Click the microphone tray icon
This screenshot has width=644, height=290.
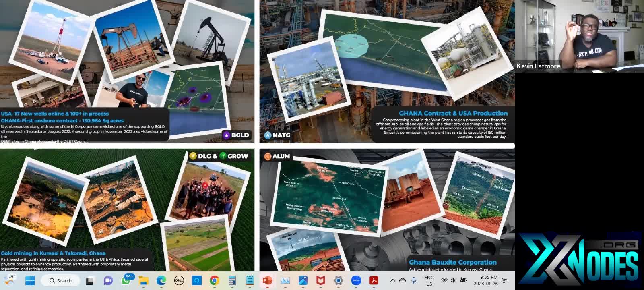pos(414,280)
